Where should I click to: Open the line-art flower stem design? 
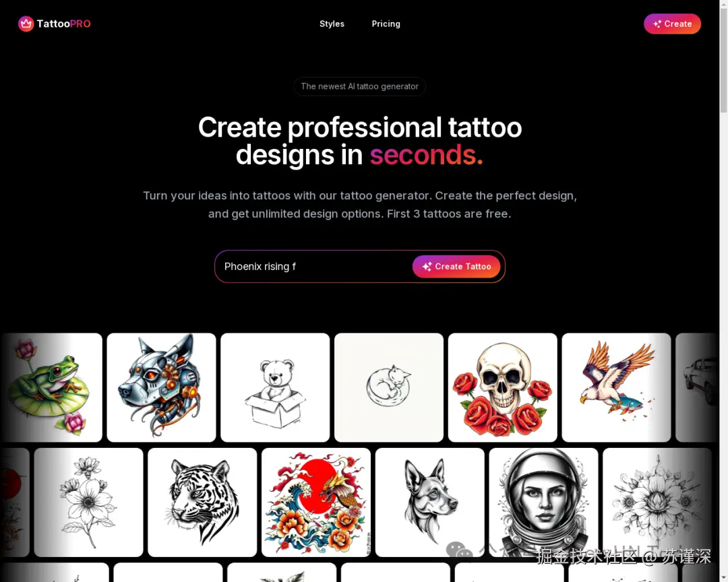88,502
